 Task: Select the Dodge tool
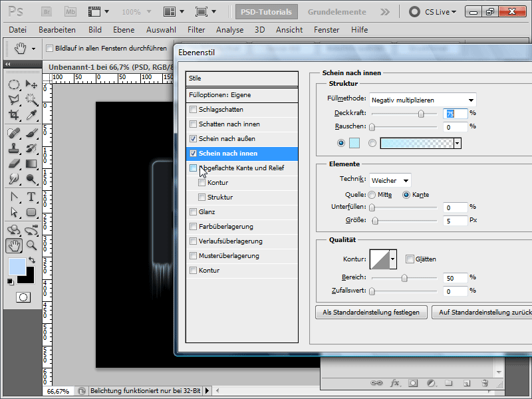click(x=31, y=178)
